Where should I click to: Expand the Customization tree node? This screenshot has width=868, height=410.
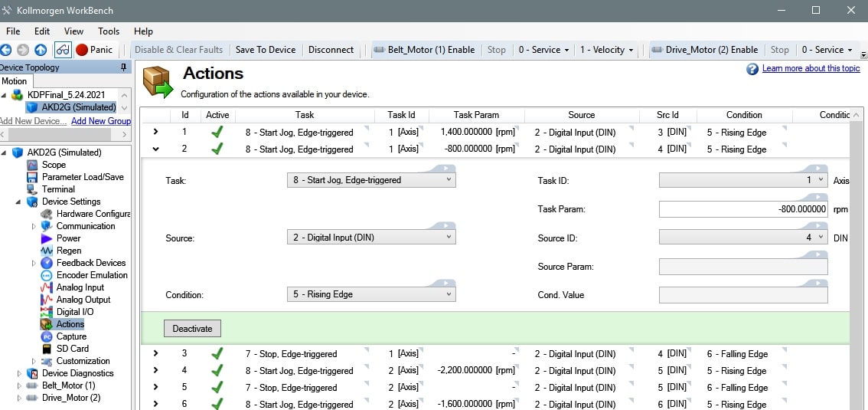pyautogui.click(x=34, y=361)
